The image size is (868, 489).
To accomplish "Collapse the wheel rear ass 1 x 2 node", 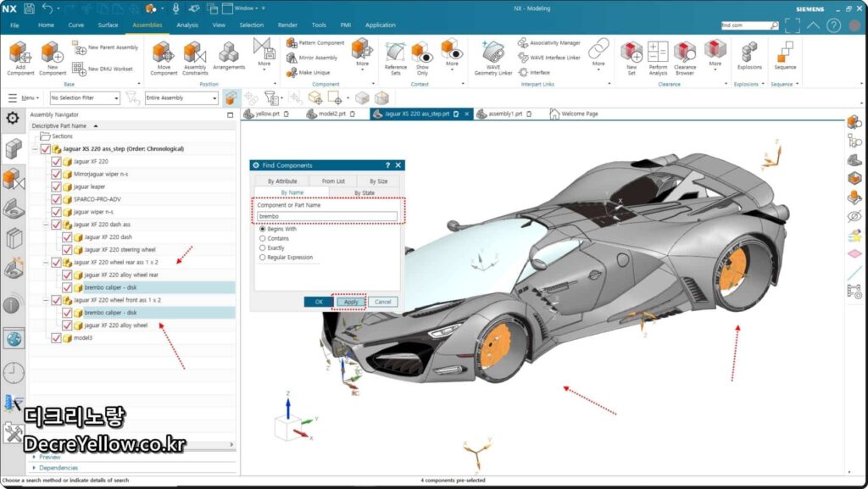I will (x=46, y=262).
